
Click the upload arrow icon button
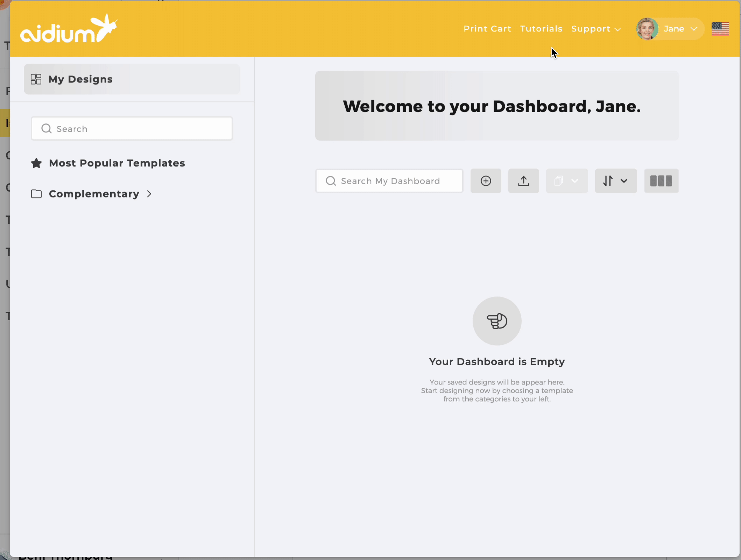(x=523, y=181)
